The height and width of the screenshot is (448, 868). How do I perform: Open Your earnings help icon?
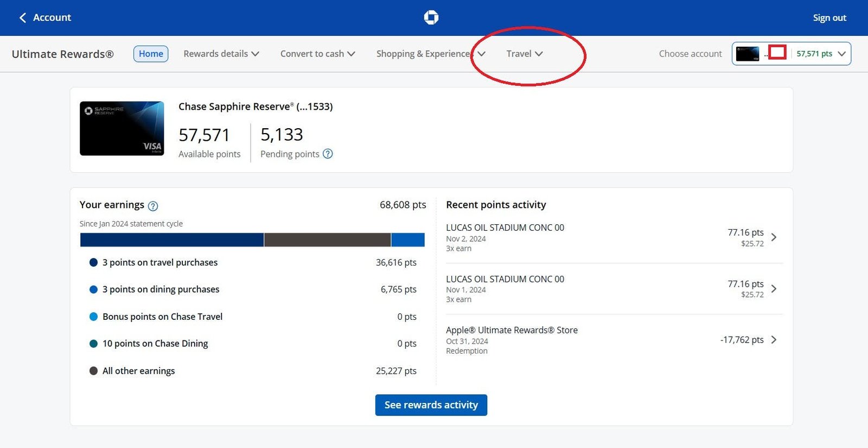coord(153,206)
